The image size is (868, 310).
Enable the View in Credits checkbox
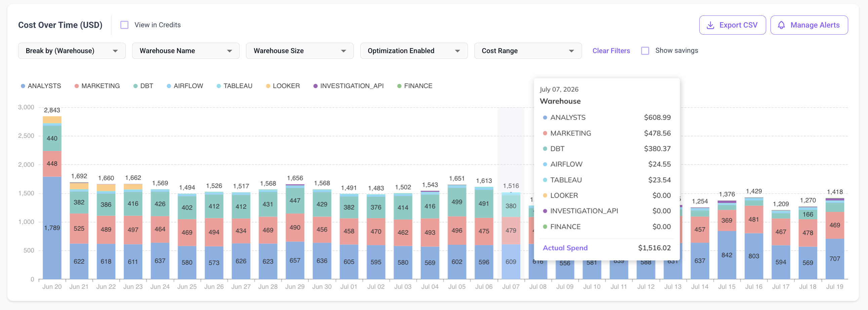click(124, 25)
